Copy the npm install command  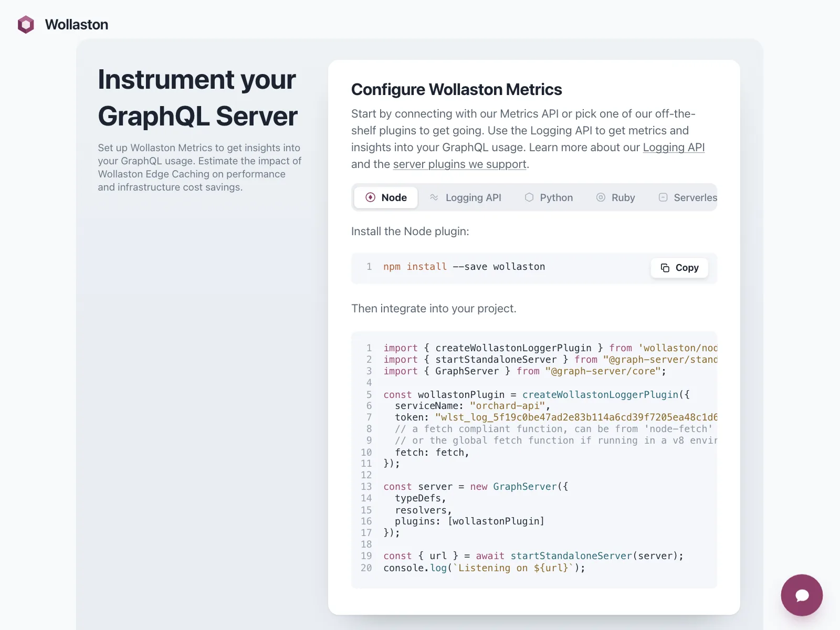(679, 268)
